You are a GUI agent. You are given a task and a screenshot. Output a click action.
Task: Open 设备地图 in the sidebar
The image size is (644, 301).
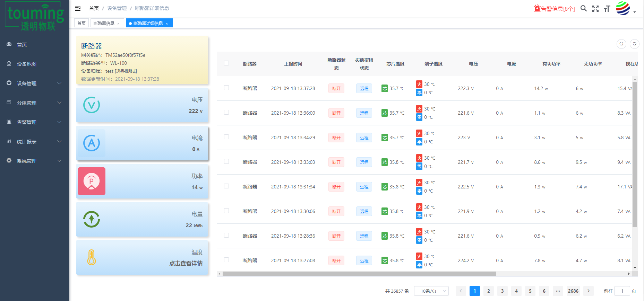[27, 64]
